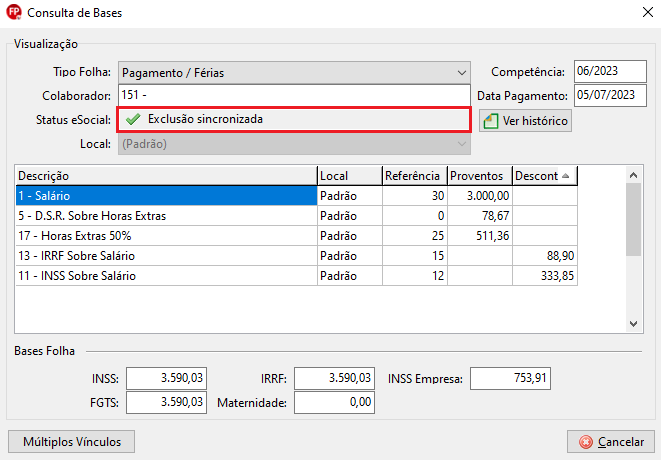Screen dimensions: 661x460
Task: Click the desconto value 333,85
Action: (557, 276)
